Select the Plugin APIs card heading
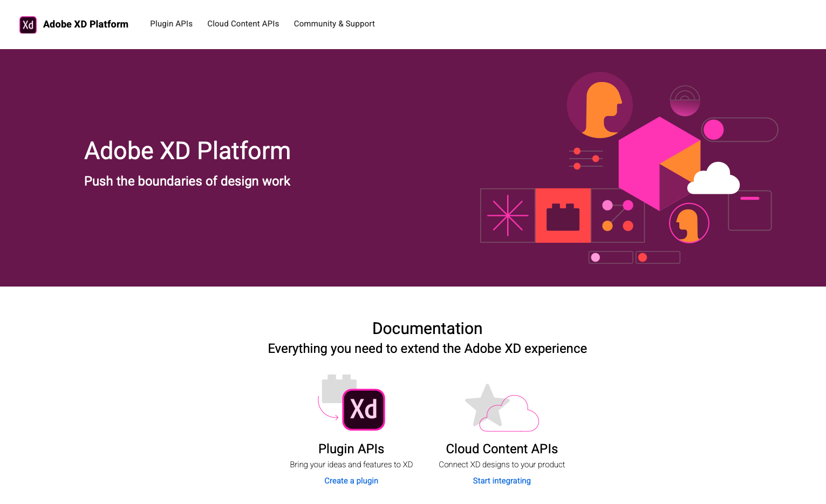 click(351, 449)
